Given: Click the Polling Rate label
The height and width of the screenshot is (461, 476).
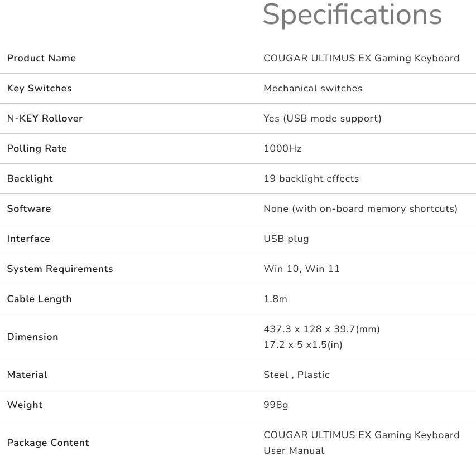Looking at the screenshot, I should (x=37, y=148).
